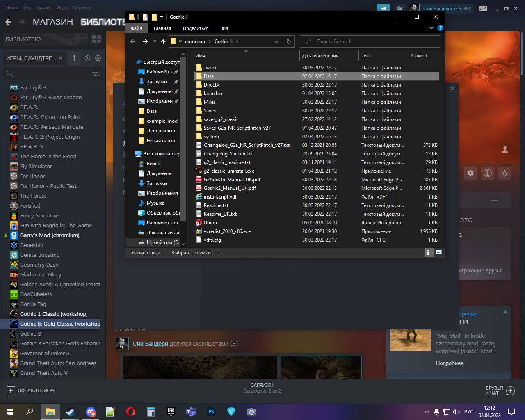Open the Справка menu in Steam
Image resolution: width=525 pixels, height=420 pixels.
(x=82, y=7)
